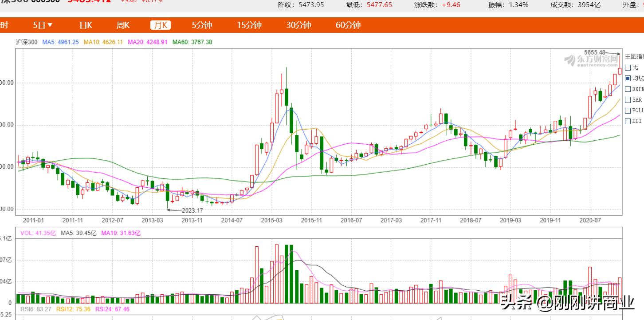This screenshot has width=644, height=320.
Task: Switch to the 60分钟 chart view
Action: (x=348, y=25)
